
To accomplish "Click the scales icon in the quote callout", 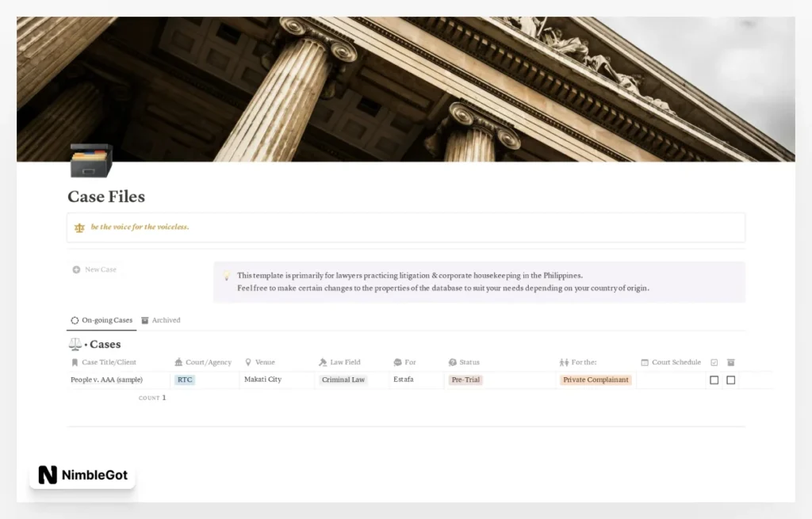I will pos(79,227).
